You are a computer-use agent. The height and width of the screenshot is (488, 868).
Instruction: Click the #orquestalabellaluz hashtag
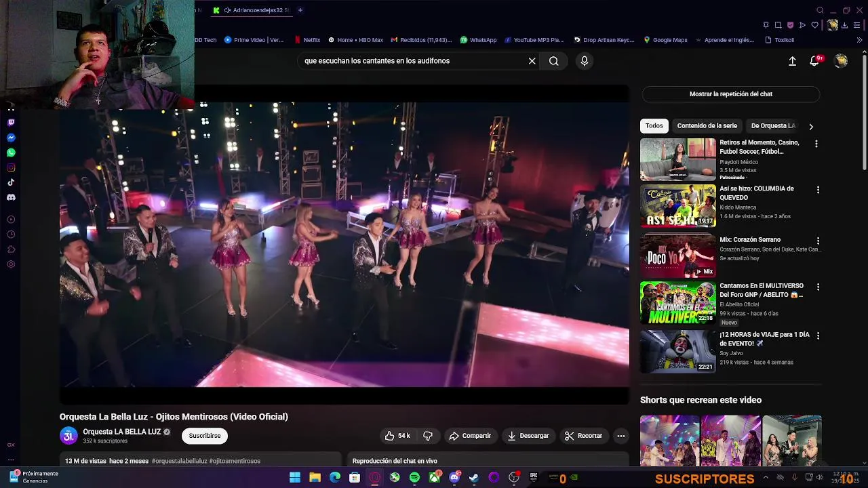pyautogui.click(x=179, y=461)
